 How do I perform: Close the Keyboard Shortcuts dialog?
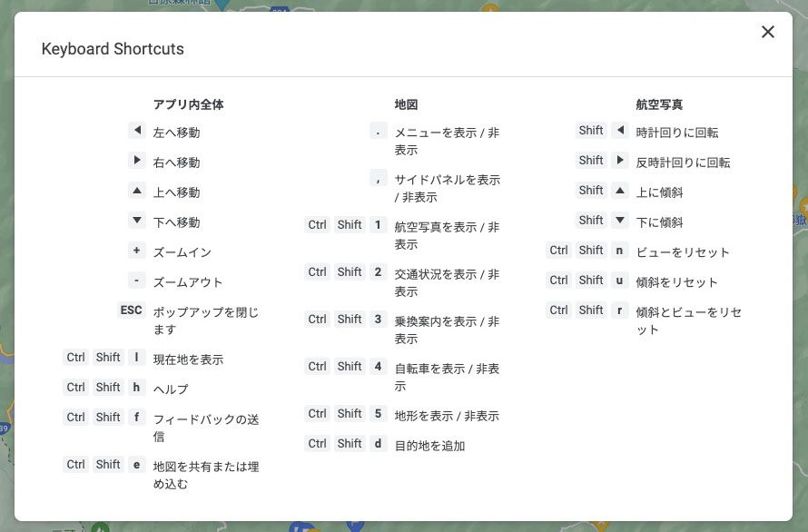pyautogui.click(x=767, y=32)
